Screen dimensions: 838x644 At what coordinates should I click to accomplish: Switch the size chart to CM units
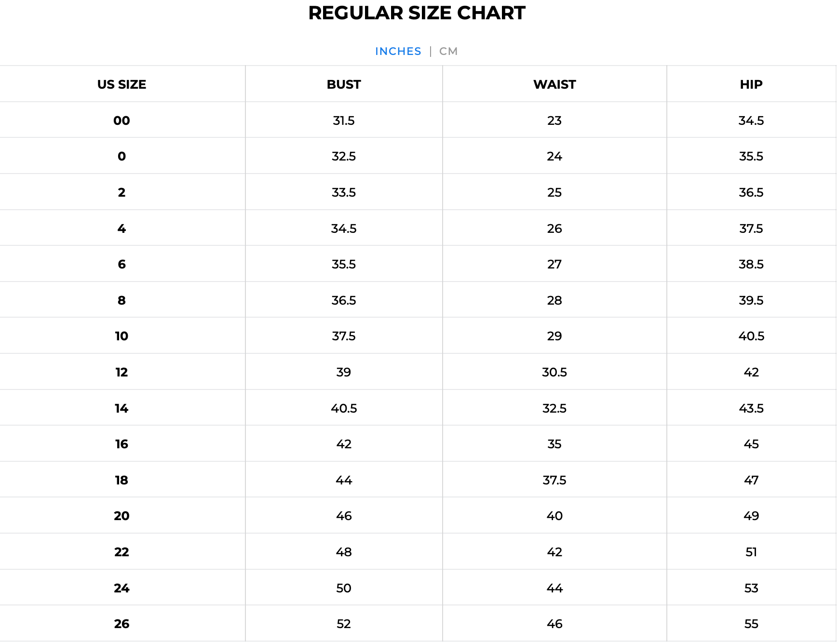click(447, 51)
